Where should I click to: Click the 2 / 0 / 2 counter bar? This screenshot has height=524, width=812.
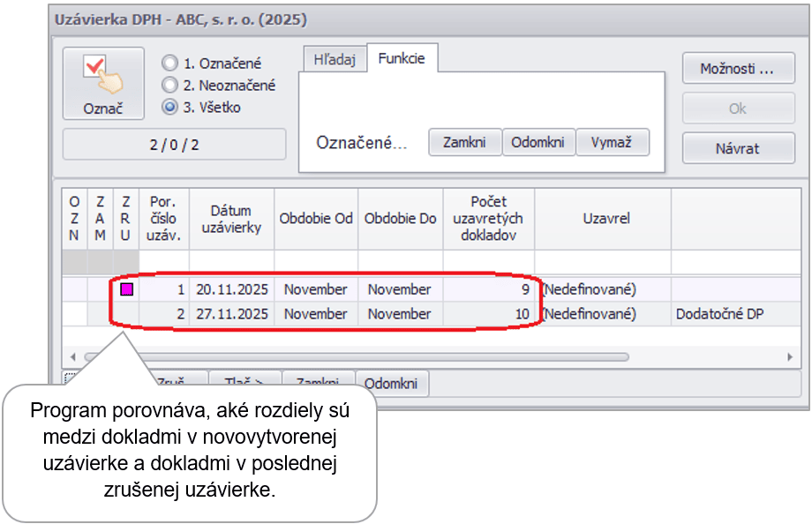(x=174, y=145)
